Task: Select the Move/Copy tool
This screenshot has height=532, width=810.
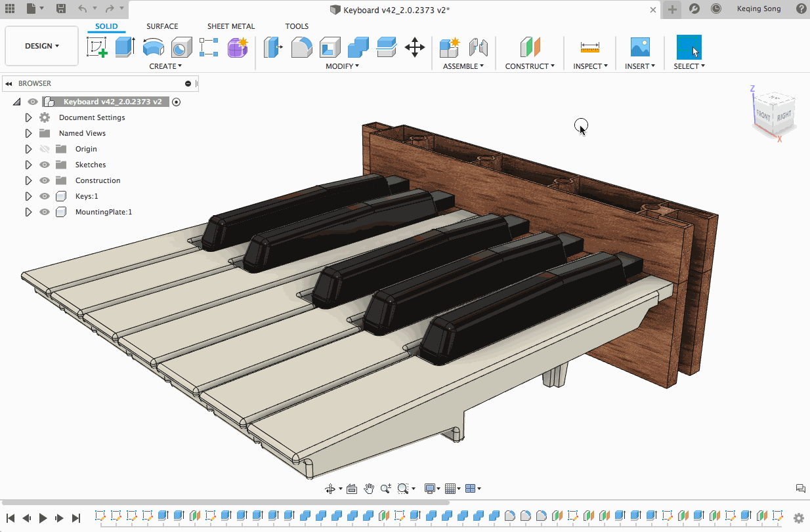Action: pos(414,47)
